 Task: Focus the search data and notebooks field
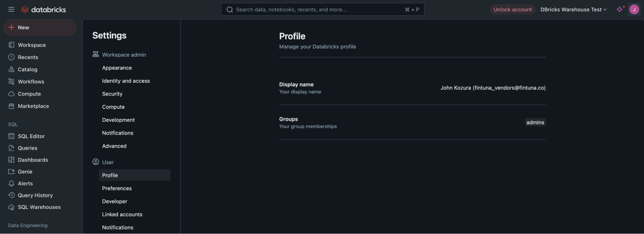pyautogui.click(x=322, y=9)
